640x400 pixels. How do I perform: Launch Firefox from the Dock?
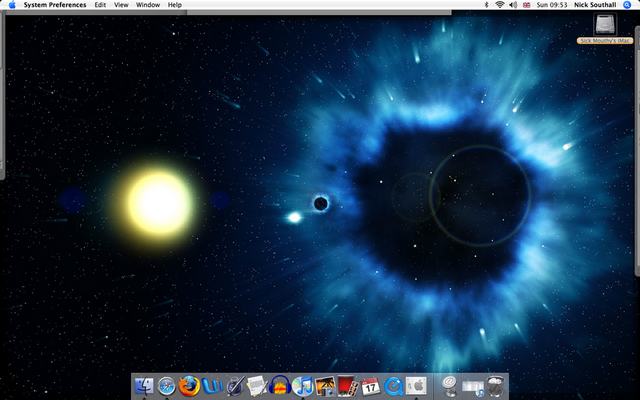click(189, 386)
